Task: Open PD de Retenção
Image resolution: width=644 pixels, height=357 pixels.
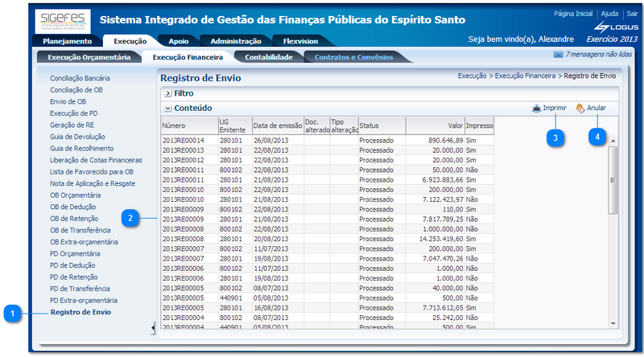Action: (74, 277)
